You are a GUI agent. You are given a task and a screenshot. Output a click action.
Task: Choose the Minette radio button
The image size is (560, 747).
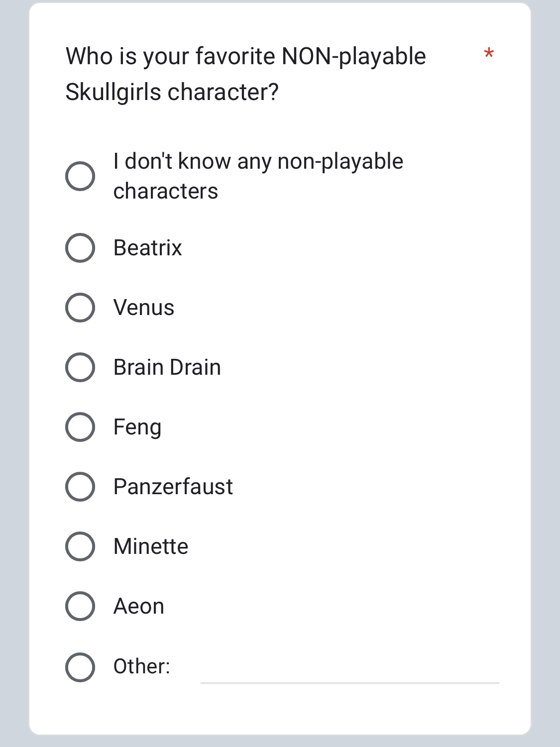click(80, 546)
